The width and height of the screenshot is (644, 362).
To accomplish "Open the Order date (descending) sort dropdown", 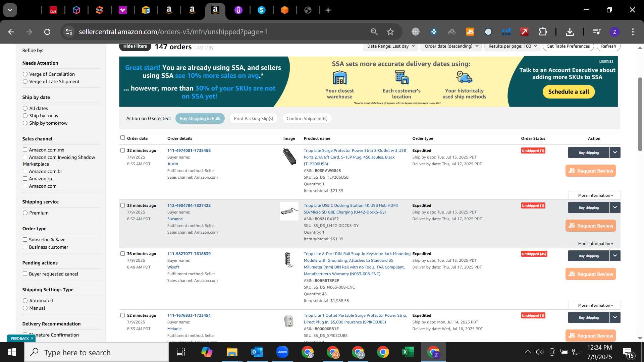I will (451, 46).
